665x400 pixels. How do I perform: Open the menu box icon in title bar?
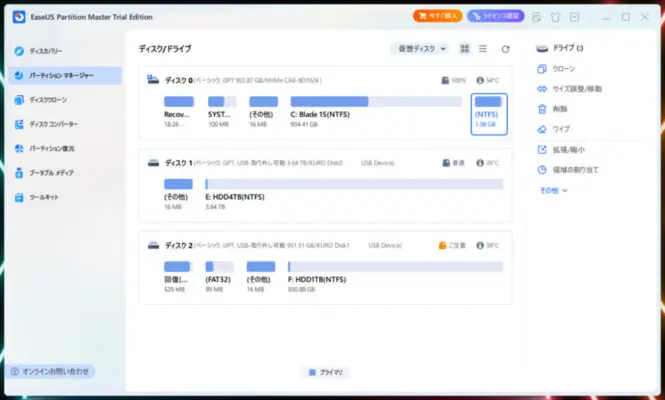(574, 17)
